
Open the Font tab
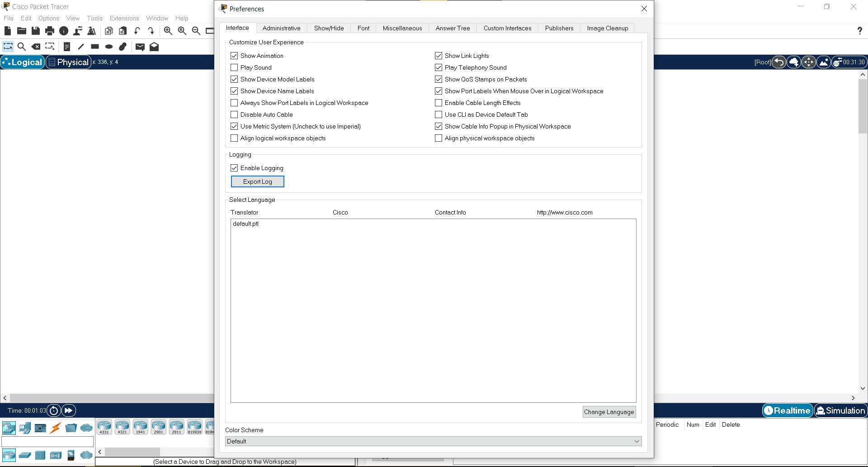coord(363,28)
